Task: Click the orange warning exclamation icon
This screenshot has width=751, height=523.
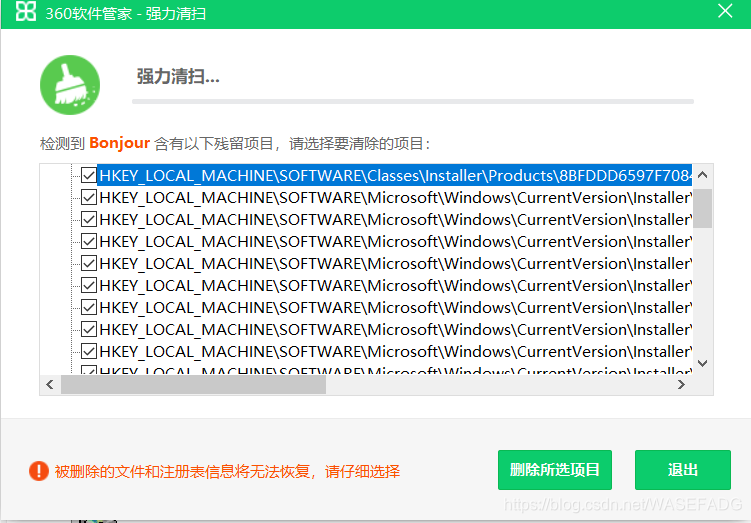Action: [x=39, y=471]
